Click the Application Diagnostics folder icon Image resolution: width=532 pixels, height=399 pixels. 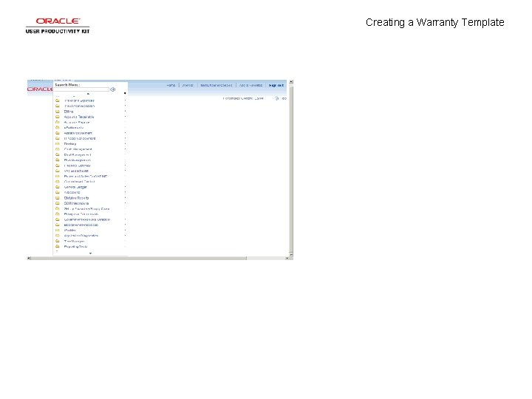(58, 236)
